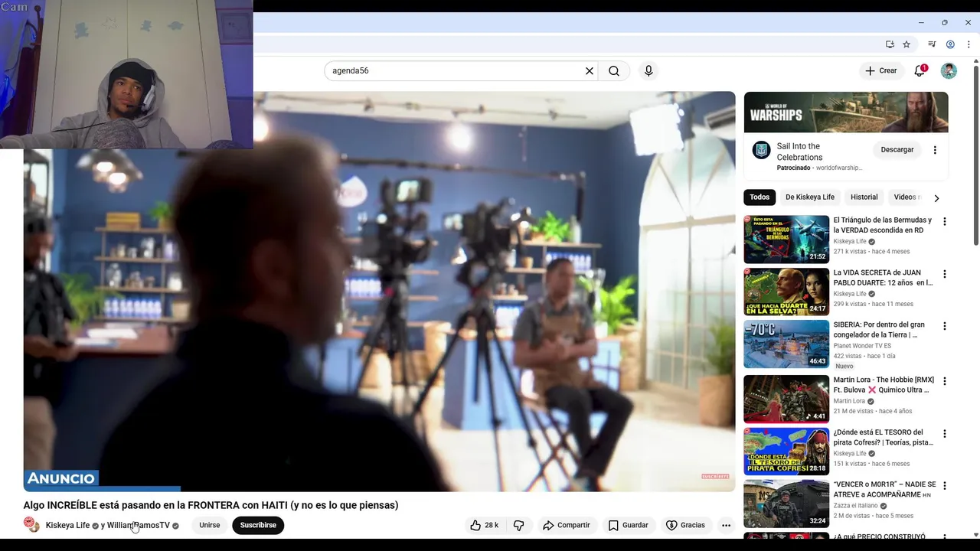Viewport: 980px width, 551px height.
Task: Click 'Martin Lora' channel name under video
Action: click(x=849, y=401)
